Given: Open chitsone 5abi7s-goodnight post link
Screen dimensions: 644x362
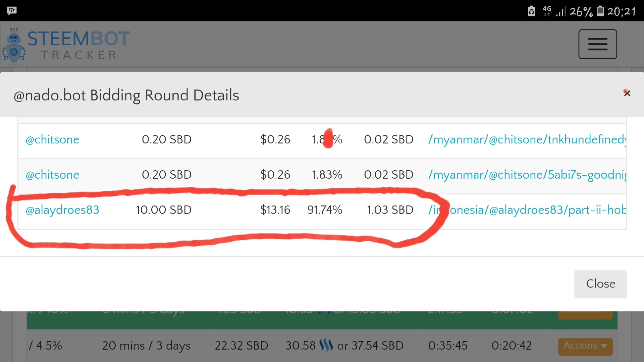Looking at the screenshot, I should tap(527, 175).
